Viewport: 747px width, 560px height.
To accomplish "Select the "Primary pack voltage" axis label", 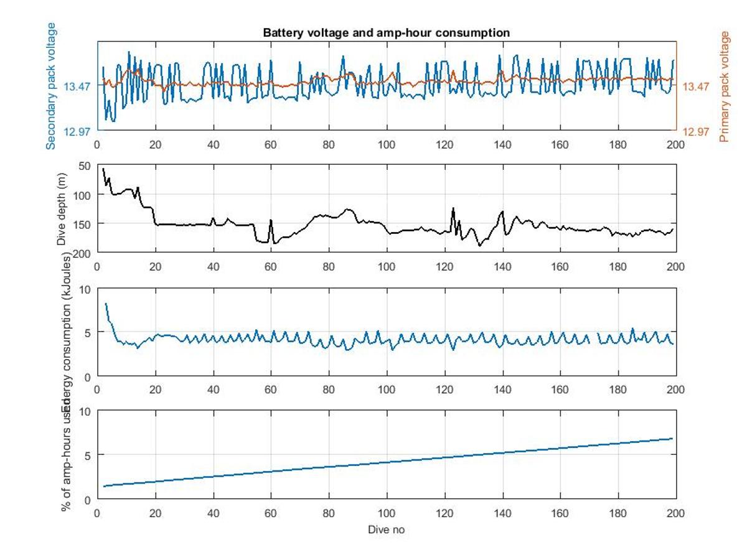I will 724,86.
